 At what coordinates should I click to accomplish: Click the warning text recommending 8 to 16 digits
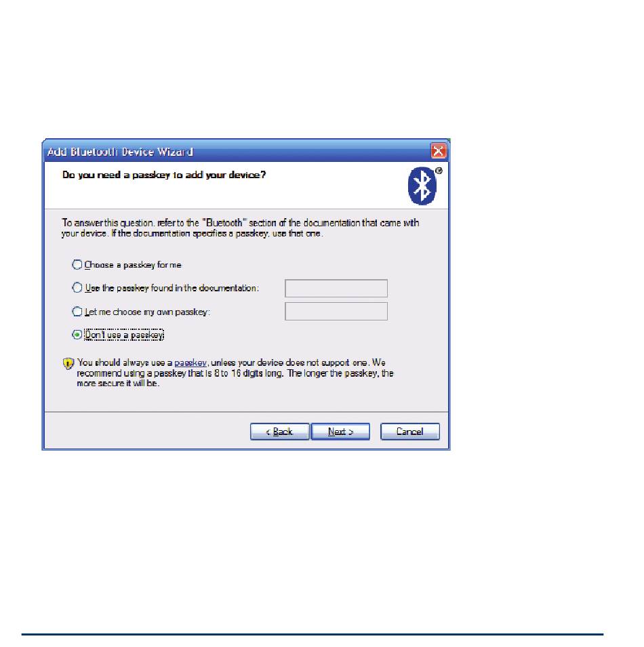point(235,373)
